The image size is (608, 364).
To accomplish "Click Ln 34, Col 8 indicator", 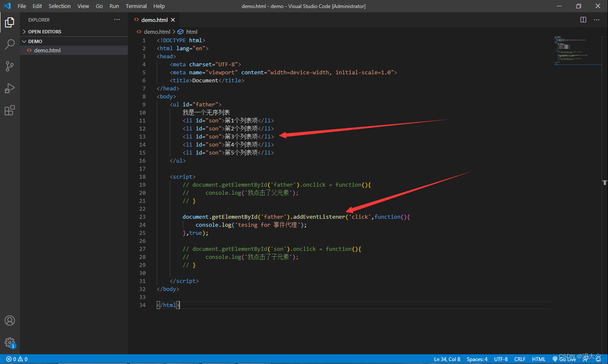I will coord(447,359).
